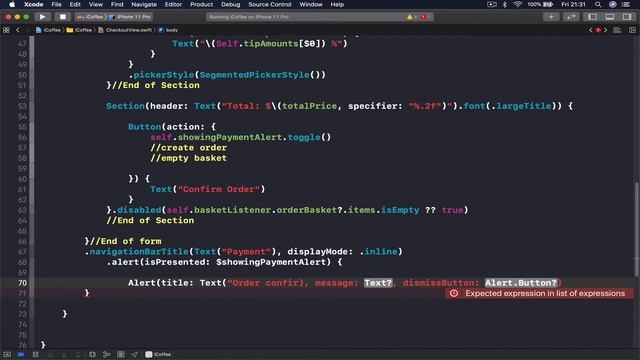Open Siri from menu bar

[613, 4]
